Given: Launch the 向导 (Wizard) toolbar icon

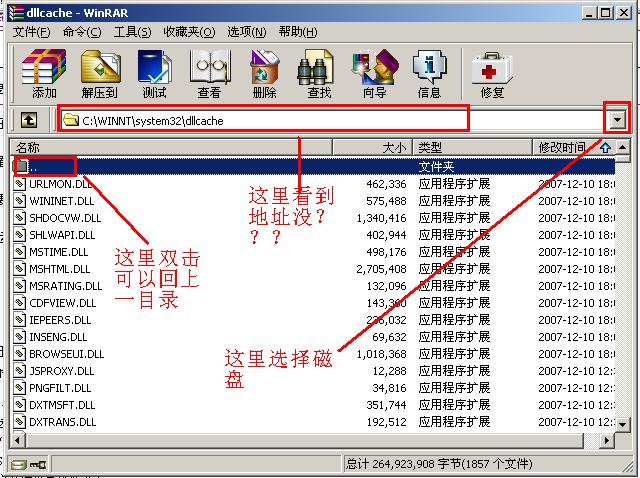Looking at the screenshot, I should (x=374, y=73).
